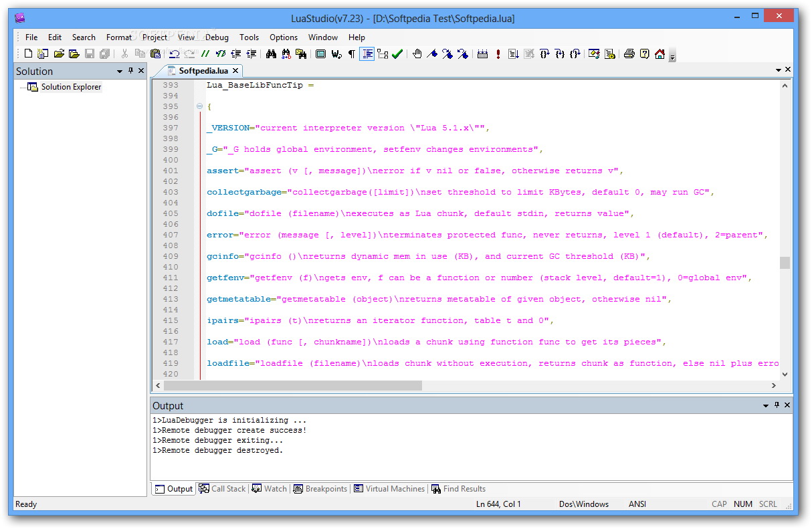Click the Paste clipboard icon
Image resolution: width=812 pixels, height=529 pixels.
point(155,54)
